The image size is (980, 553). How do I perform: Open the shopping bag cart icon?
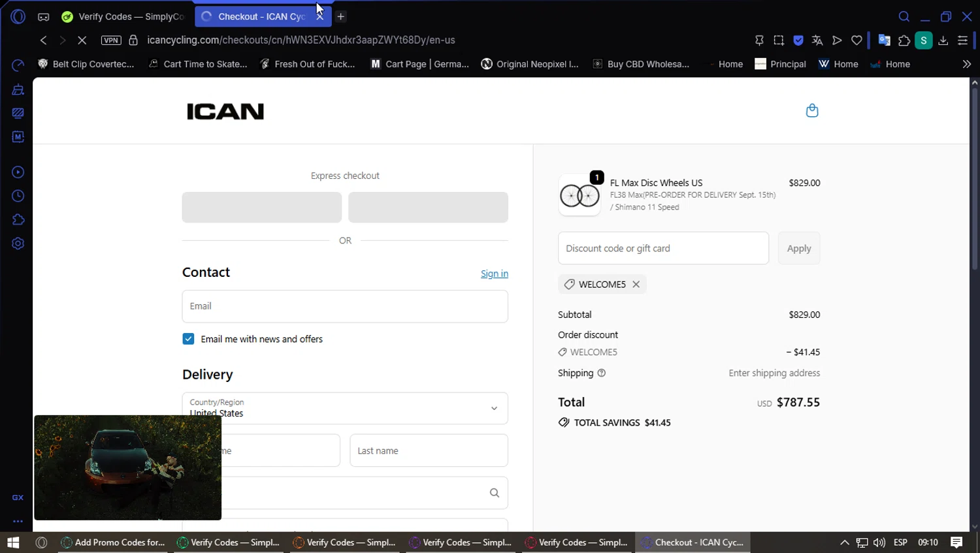point(812,110)
